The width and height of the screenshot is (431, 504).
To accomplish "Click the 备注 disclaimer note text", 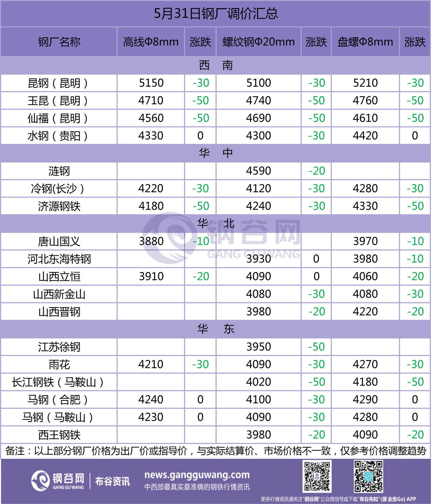I will point(215,451).
